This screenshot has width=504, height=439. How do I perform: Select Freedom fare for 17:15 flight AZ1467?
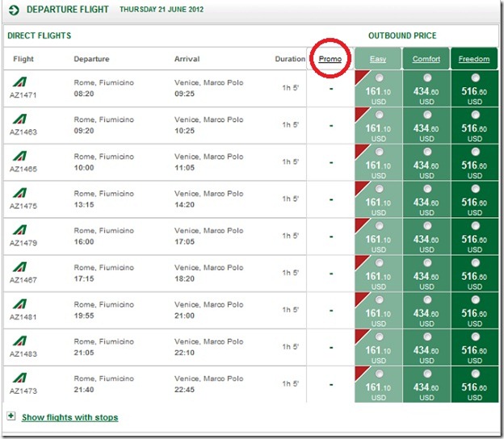point(476,263)
